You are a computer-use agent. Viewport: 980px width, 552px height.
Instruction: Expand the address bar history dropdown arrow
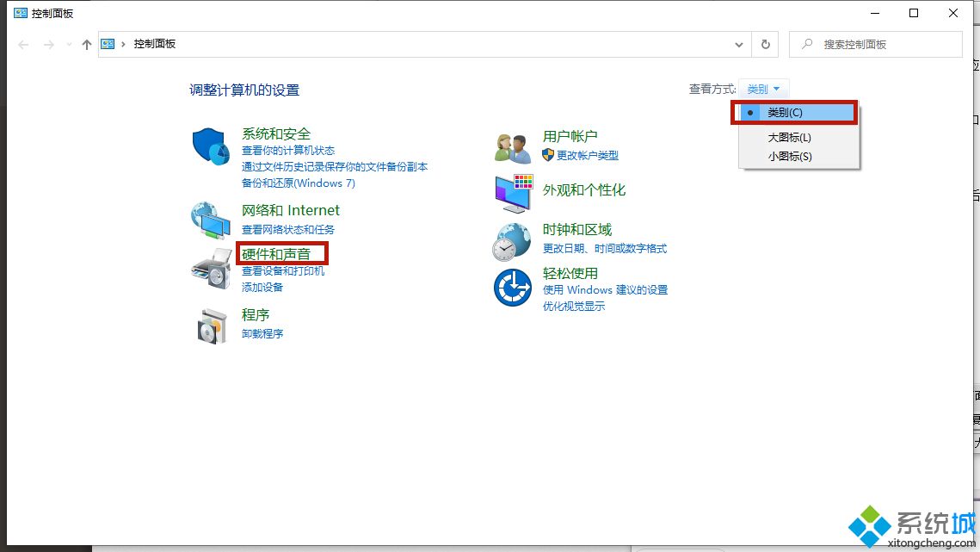tap(739, 45)
